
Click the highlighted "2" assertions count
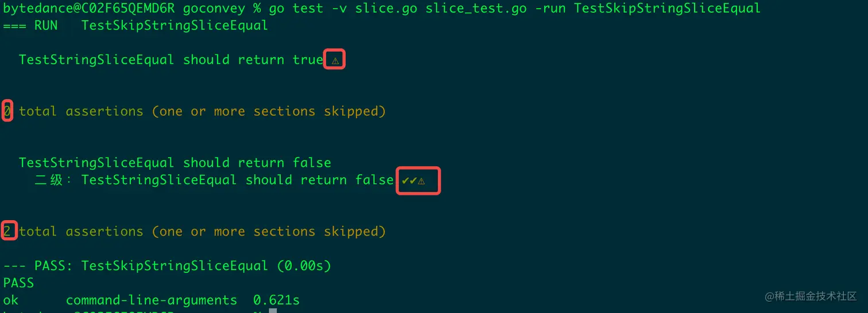point(7,231)
